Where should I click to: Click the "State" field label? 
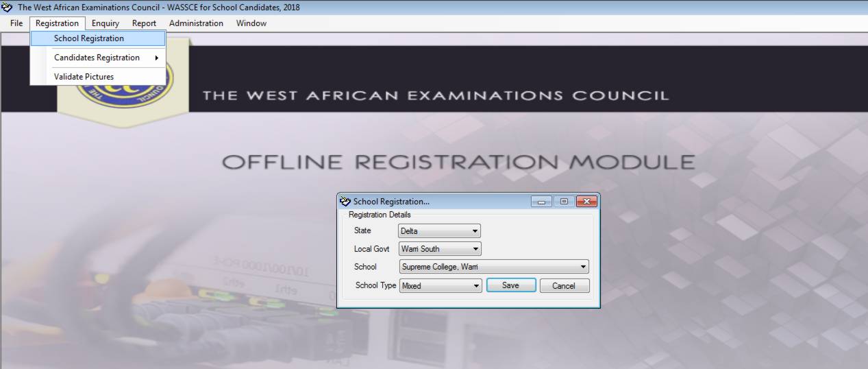(x=362, y=230)
